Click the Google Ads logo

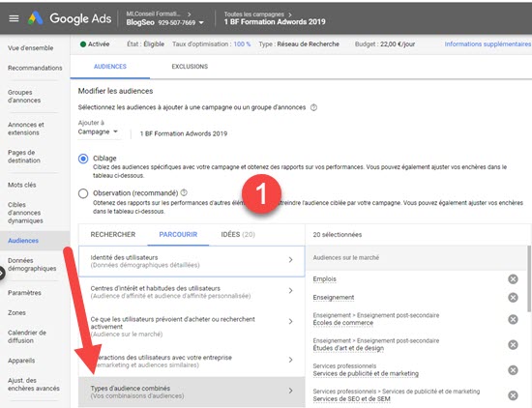pos(70,18)
